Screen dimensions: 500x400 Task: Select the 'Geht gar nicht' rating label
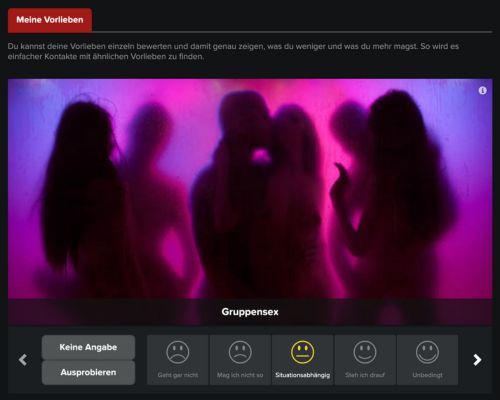point(178,375)
